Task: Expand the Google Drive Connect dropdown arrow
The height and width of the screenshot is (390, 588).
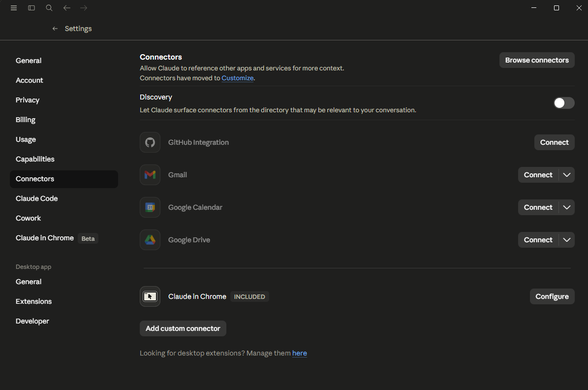Action: click(567, 240)
